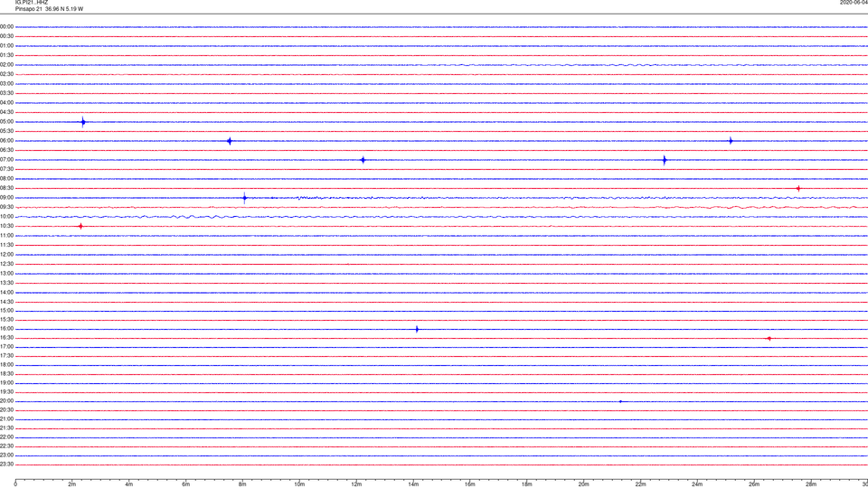Viewport: 868px width, 488px height.
Task: Select the 10:00 time label
Action: pyautogui.click(x=6, y=216)
